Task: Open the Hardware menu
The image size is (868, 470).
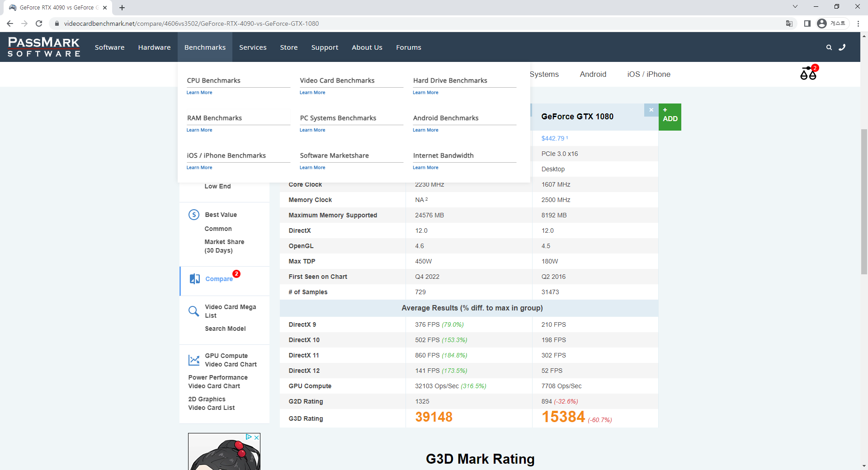Action: pyautogui.click(x=154, y=47)
